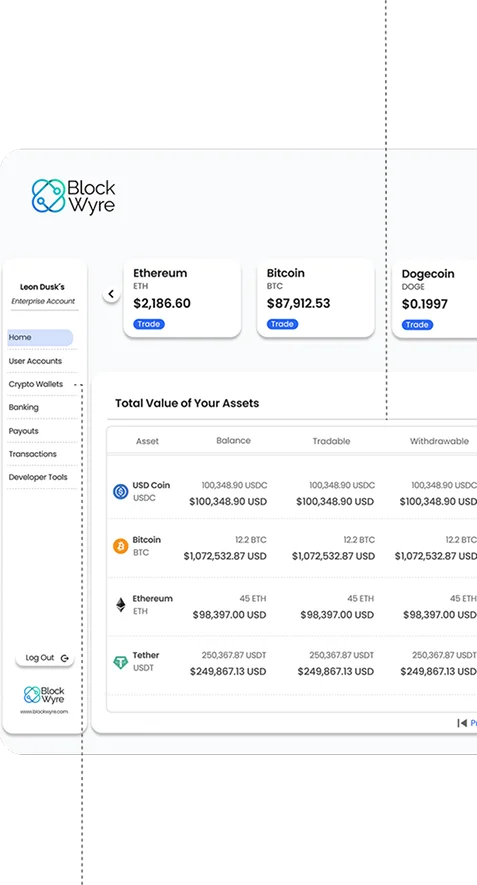Click the orange Bitcoin asset icon
Image resolution: width=477 pixels, height=885 pixels.
[121, 546]
